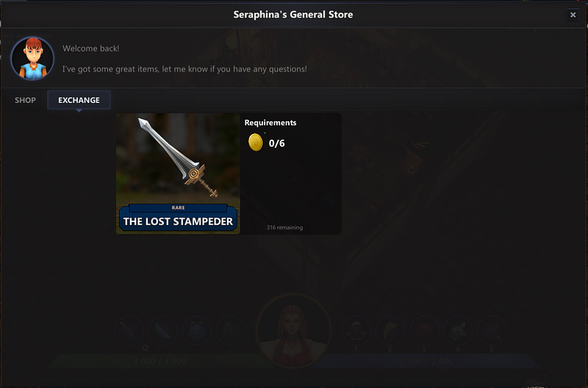Select the blue bunny pet slot
This screenshot has width=588, height=388.
click(x=197, y=331)
